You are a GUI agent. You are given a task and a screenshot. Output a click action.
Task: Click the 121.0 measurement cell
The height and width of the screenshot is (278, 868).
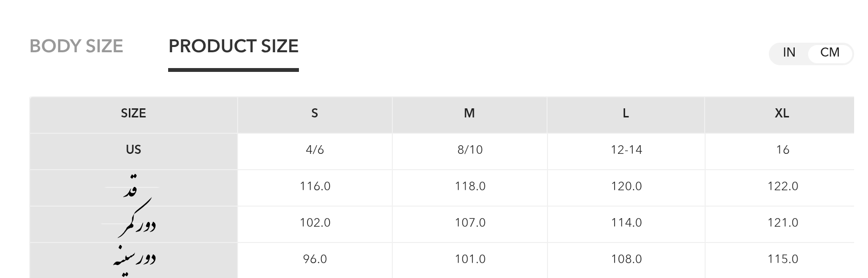782,223
